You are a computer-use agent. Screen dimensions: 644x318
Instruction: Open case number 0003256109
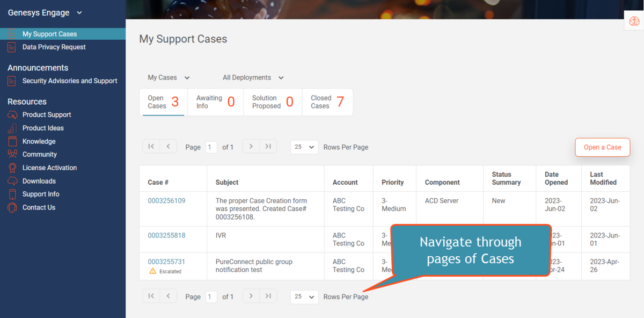pyautogui.click(x=166, y=201)
